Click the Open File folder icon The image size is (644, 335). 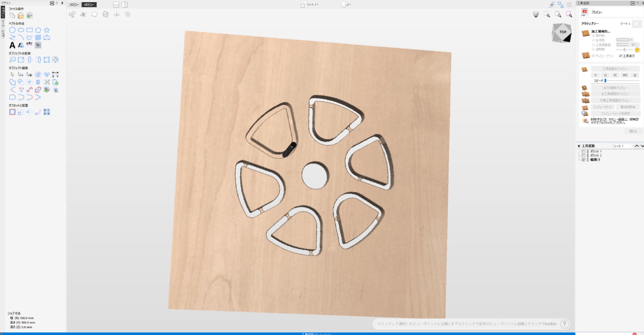(21, 15)
